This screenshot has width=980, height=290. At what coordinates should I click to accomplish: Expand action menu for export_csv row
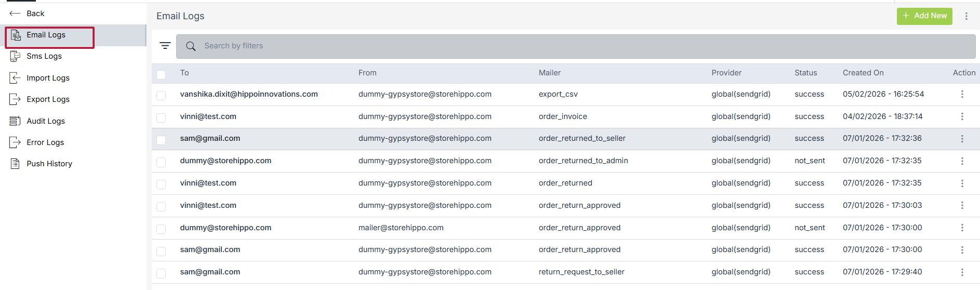pos(962,94)
